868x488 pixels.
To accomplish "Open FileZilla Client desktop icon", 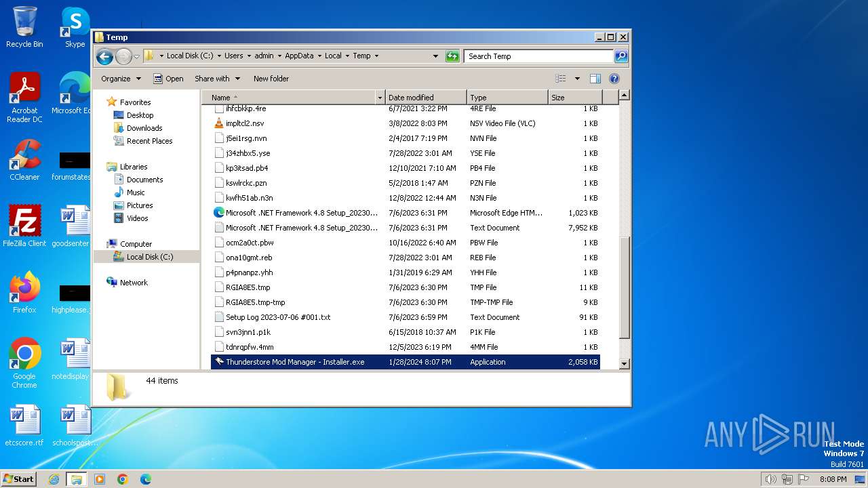I will click(24, 226).
